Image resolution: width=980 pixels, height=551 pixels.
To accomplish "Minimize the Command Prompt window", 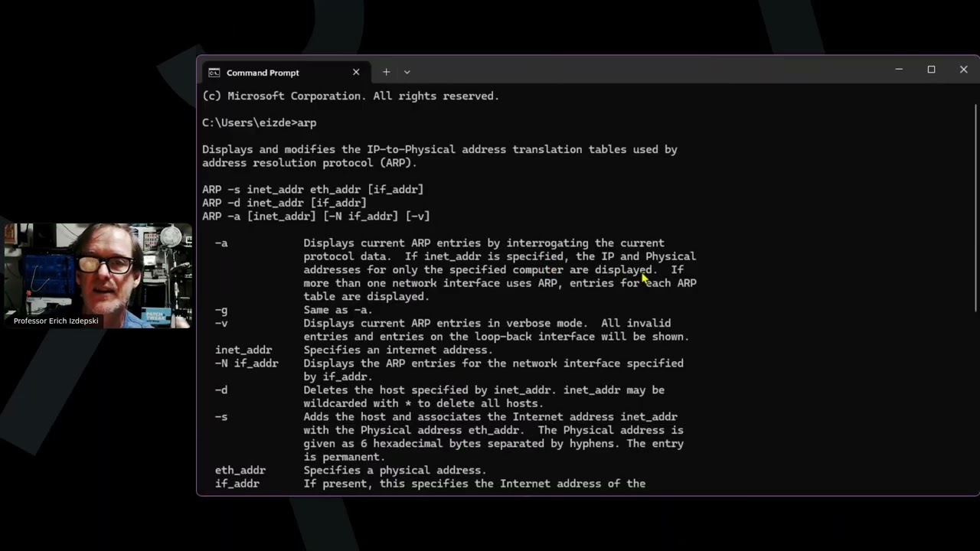I will [899, 70].
